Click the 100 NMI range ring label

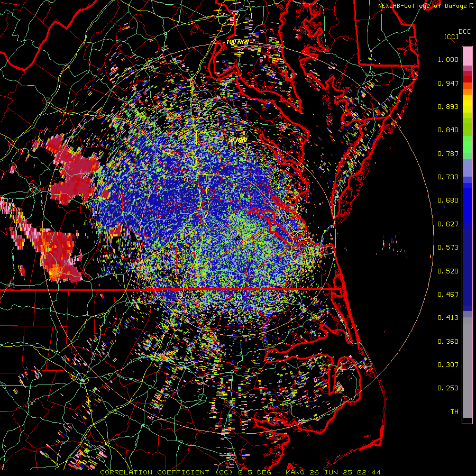(237, 42)
